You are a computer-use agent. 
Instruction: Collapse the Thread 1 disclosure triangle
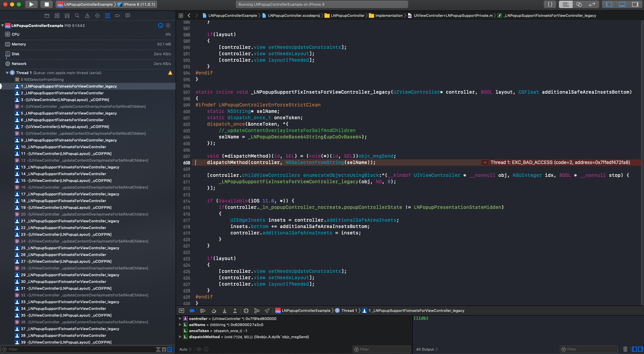7,73
